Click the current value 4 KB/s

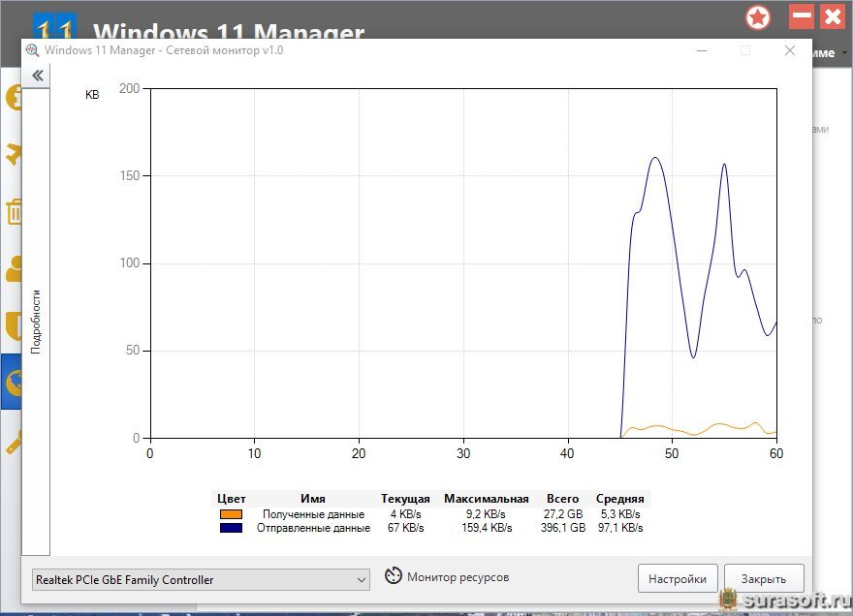tap(405, 513)
